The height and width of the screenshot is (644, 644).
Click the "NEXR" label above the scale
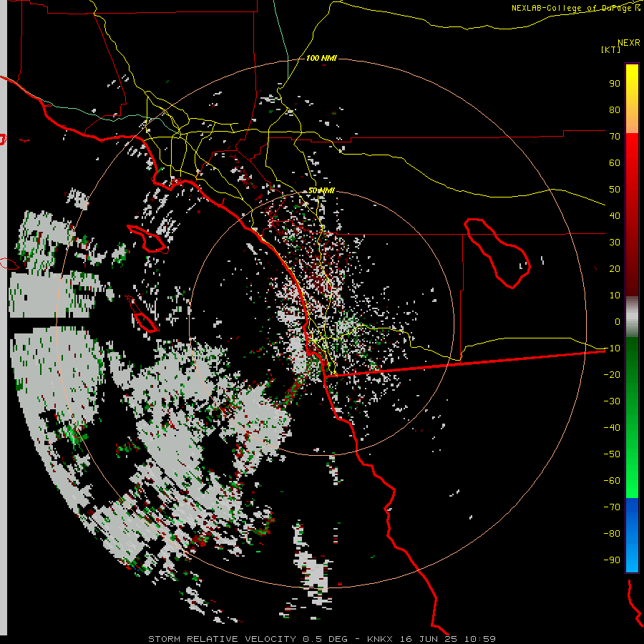click(628, 43)
